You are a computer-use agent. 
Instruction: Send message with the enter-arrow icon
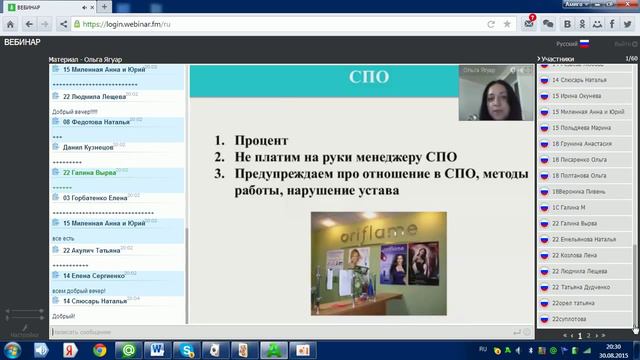[x=517, y=332]
